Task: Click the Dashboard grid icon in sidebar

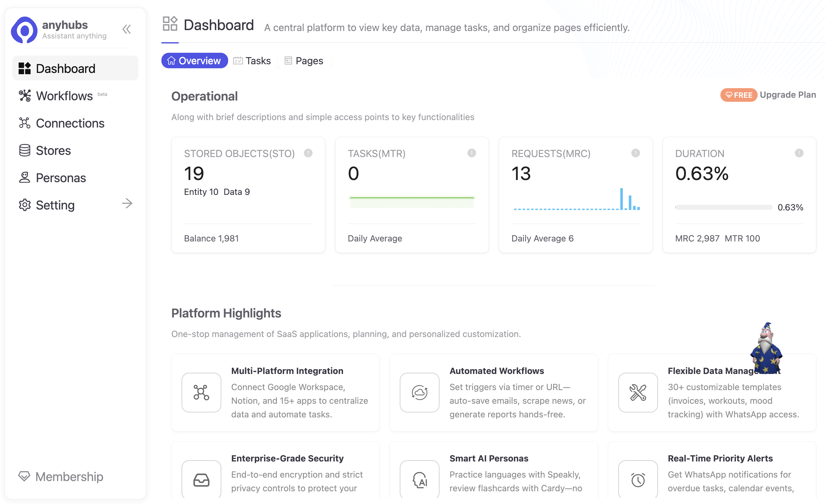Action: click(25, 68)
